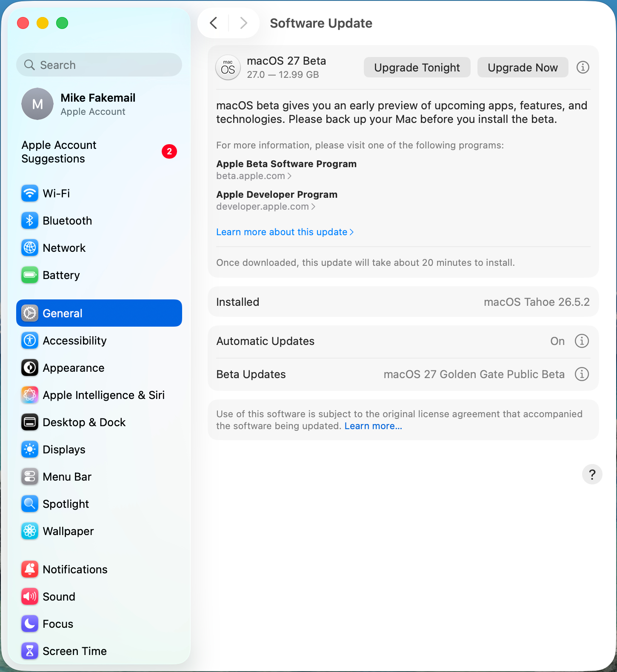
Task: Click the 20 minutes install note
Action: coord(366,262)
